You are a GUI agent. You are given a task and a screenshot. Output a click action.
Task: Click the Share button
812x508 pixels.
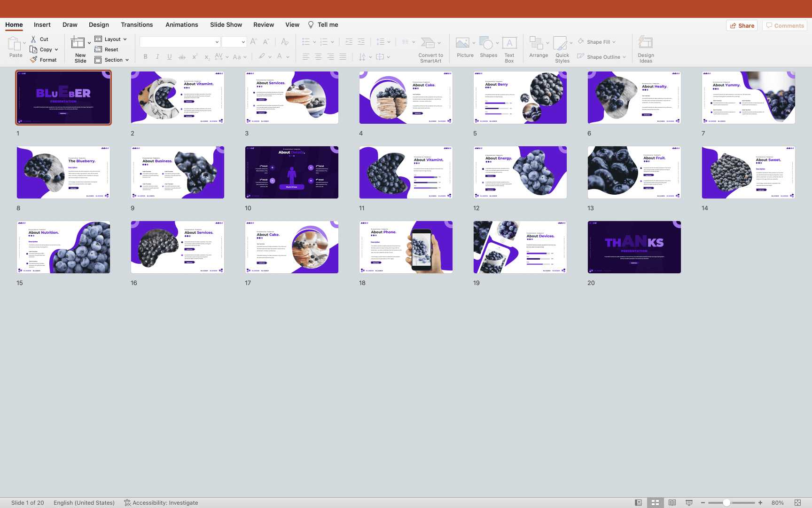pyautogui.click(x=742, y=26)
